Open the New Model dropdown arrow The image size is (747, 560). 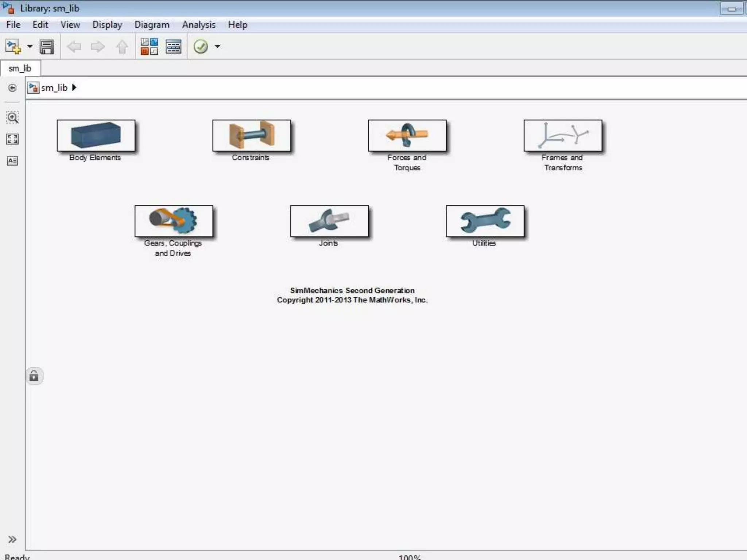click(x=30, y=47)
